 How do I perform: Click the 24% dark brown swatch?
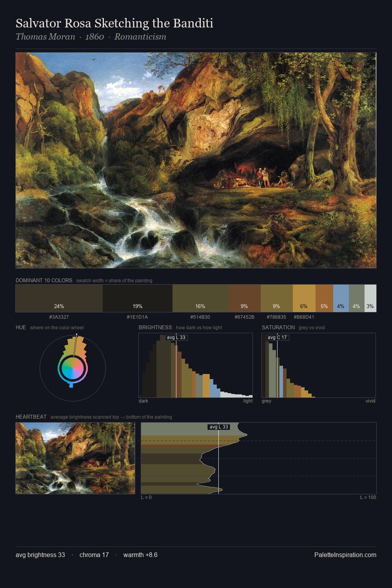point(59,298)
